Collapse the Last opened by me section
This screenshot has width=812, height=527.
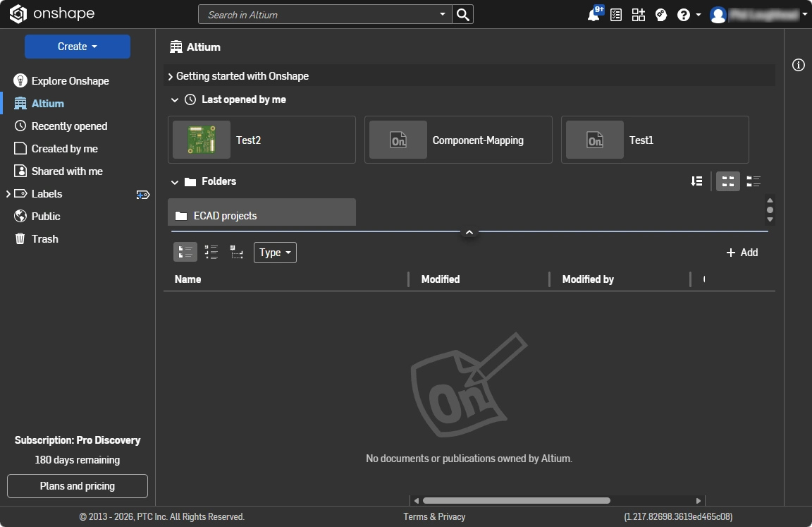pyautogui.click(x=175, y=100)
